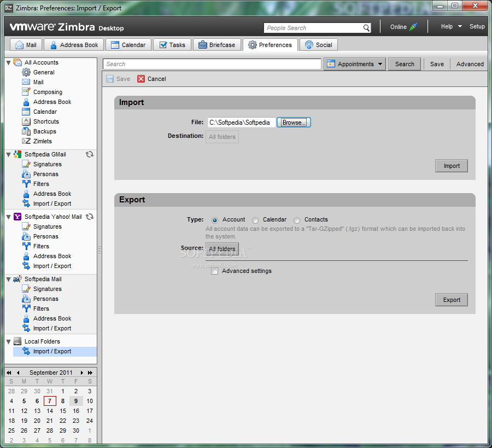Screen dimensions: 492x448
Task: Click the General gear icon in sidebar
Action: tap(26, 72)
